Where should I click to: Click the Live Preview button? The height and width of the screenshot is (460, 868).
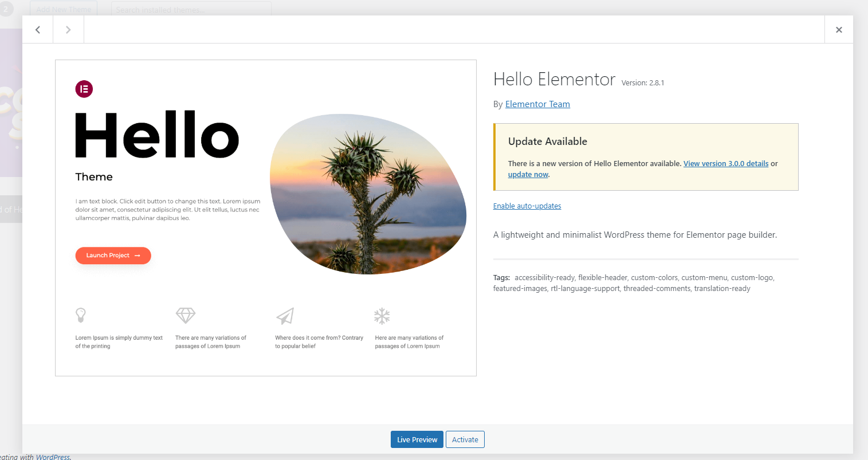[417, 439]
